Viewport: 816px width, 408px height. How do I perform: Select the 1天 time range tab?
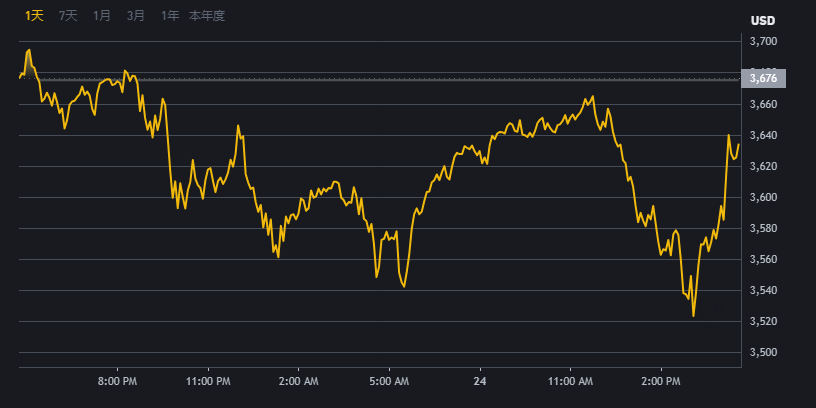pyautogui.click(x=34, y=16)
